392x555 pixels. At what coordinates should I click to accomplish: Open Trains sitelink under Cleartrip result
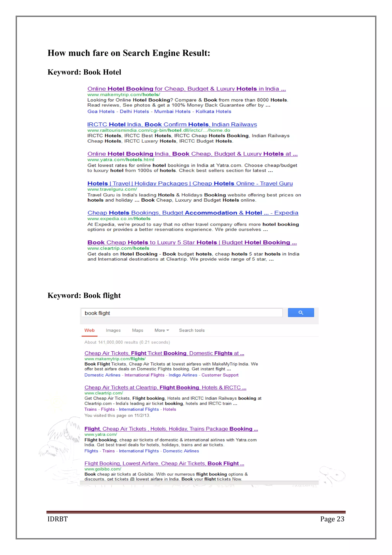click(x=91, y=410)
